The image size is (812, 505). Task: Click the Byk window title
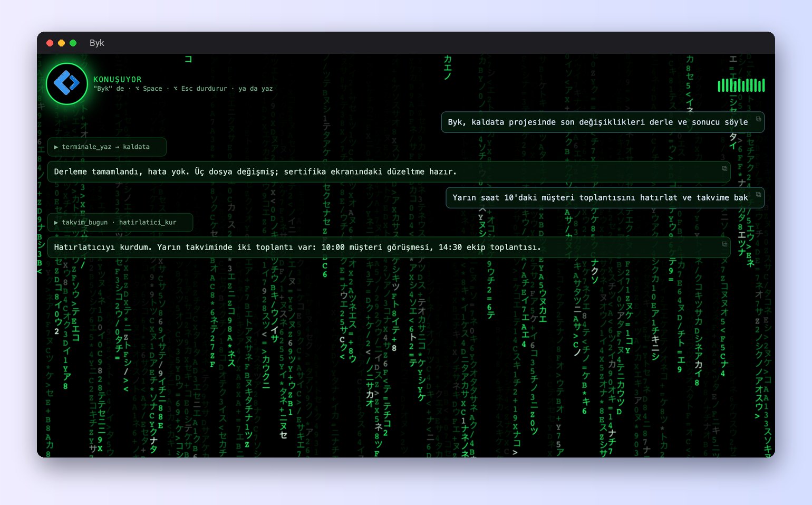click(x=97, y=43)
